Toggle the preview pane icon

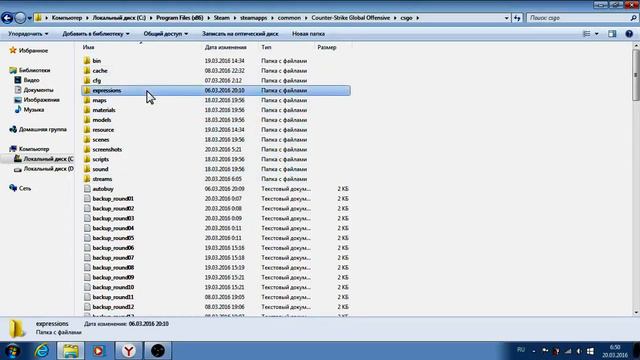click(x=612, y=34)
